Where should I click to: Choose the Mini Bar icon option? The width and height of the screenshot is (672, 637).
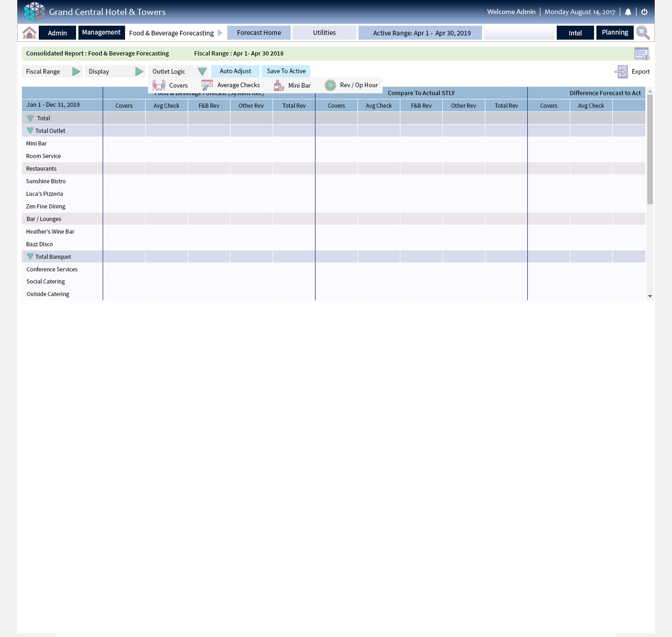pyautogui.click(x=279, y=85)
